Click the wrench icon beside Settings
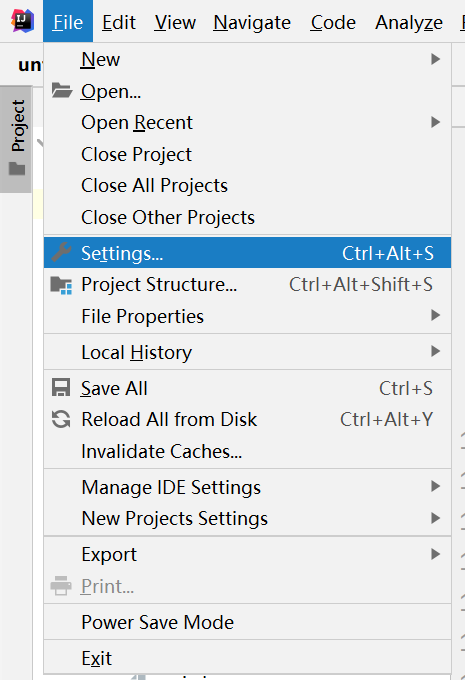This screenshot has height=680, width=465. click(x=62, y=252)
